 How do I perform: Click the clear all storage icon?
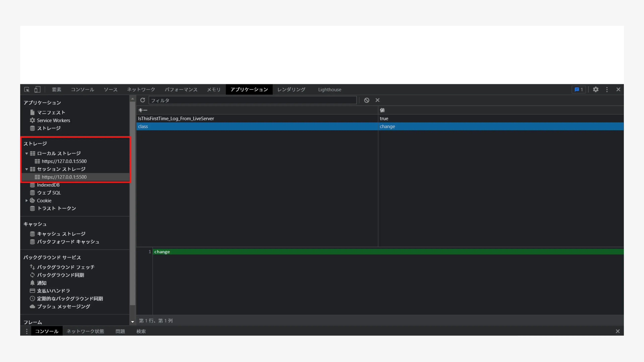pos(366,100)
